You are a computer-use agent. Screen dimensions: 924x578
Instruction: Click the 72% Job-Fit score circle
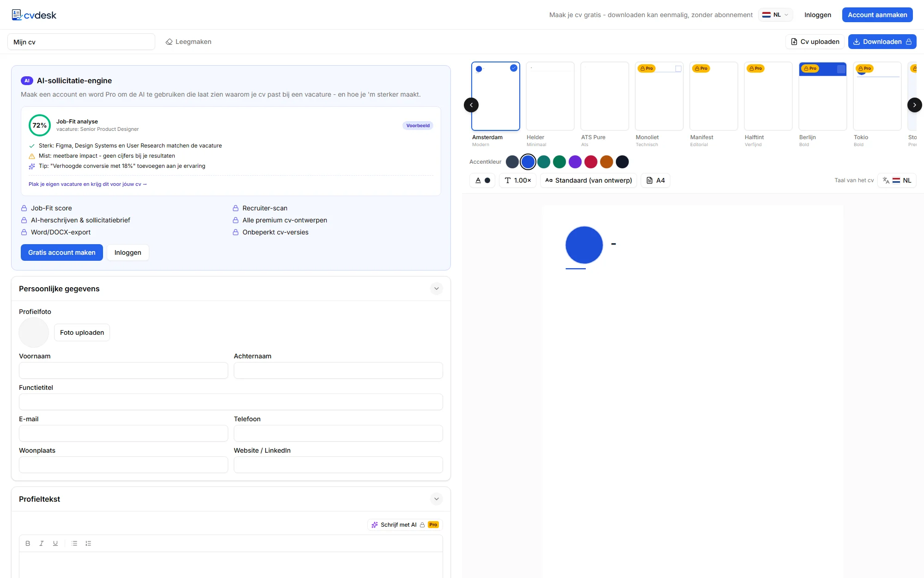coord(40,125)
